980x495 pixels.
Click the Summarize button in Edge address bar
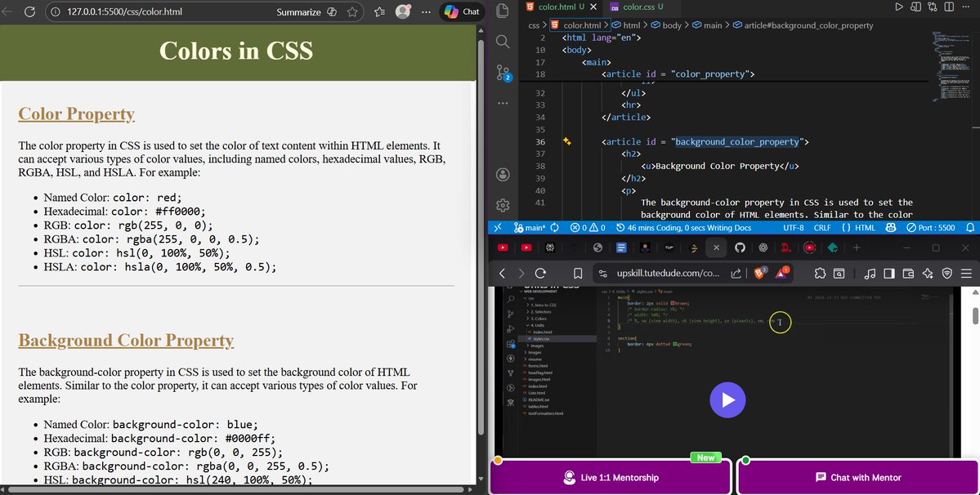pyautogui.click(x=299, y=12)
